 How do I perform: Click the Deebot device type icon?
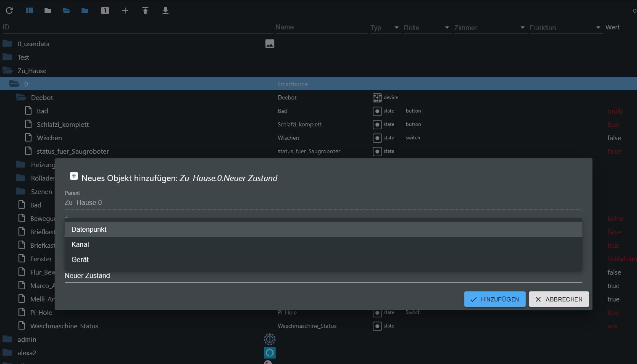tap(377, 97)
